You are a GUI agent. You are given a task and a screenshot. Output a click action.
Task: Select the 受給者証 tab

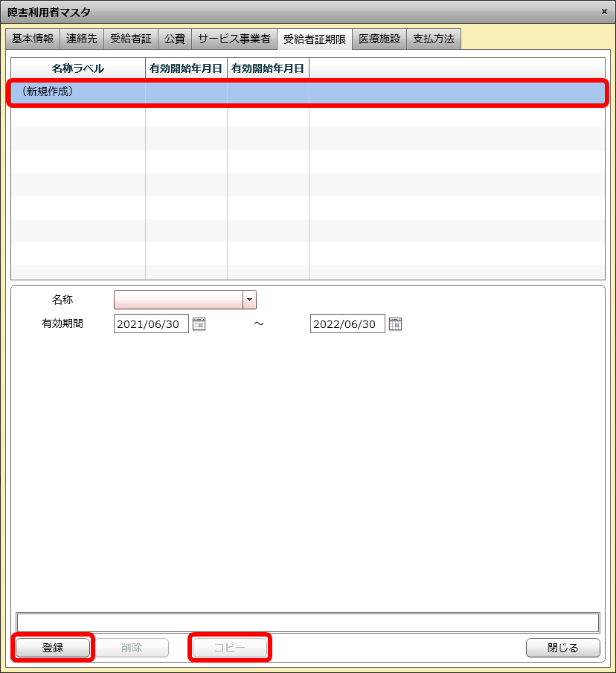pyautogui.click(x=131, y=39)
